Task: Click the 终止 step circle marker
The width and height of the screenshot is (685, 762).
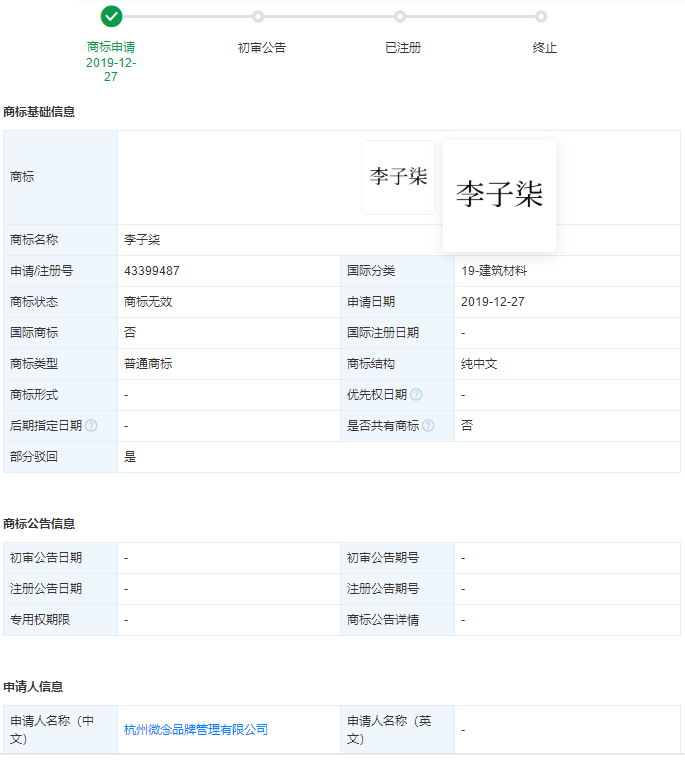Action: pyautogui.click(x=541, y=17)
